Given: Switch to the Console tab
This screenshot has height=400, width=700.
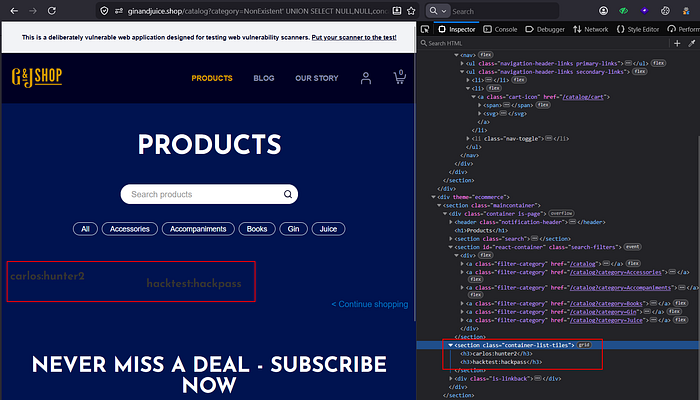Looking at the screenshot, I should click(x=500, y=29).
